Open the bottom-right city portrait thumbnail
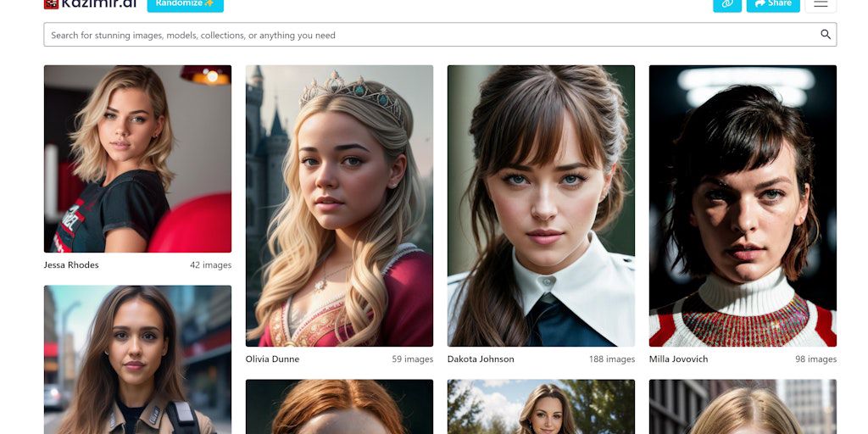The width and height of the screenshot is (868, 434). 743,407
